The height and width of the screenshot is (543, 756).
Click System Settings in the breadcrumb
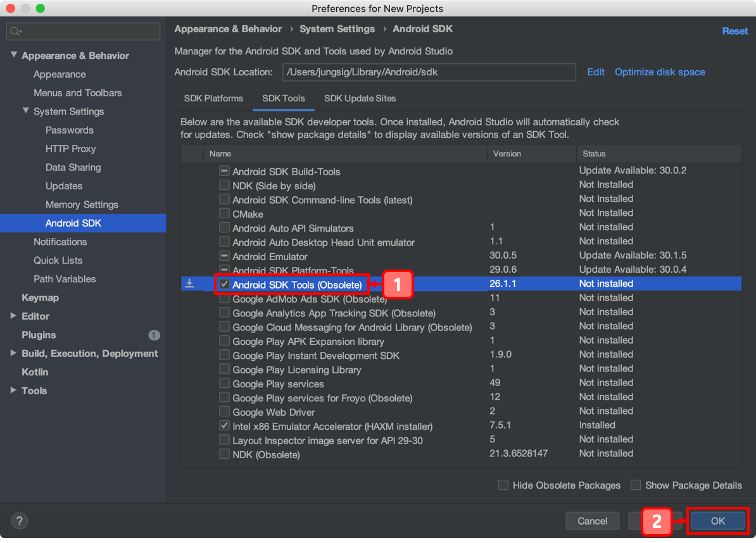point(337,29)
